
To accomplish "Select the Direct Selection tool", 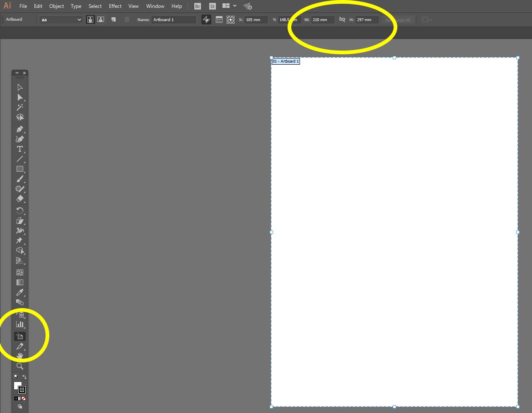I will click(x=19, y=97).
